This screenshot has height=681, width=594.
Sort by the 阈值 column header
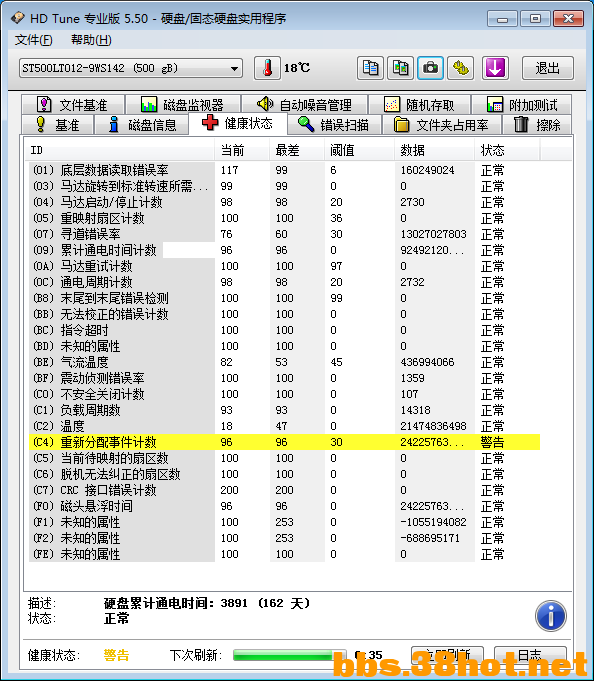point(359,150)
